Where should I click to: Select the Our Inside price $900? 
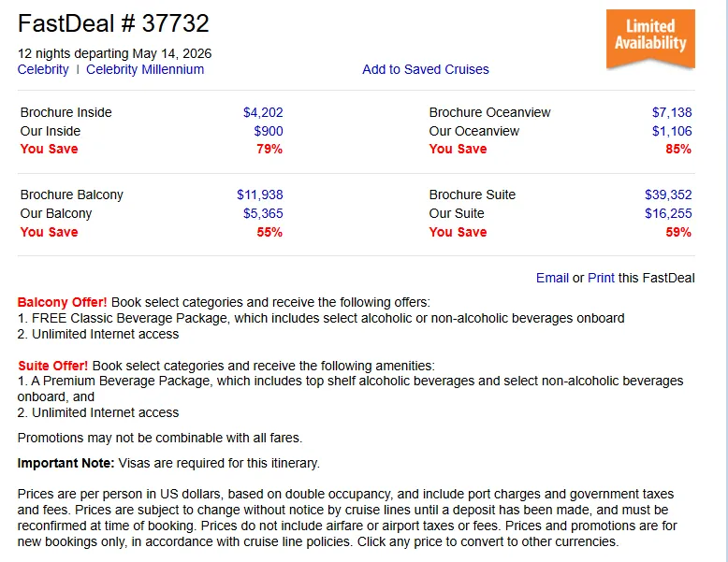pos(269,131)
